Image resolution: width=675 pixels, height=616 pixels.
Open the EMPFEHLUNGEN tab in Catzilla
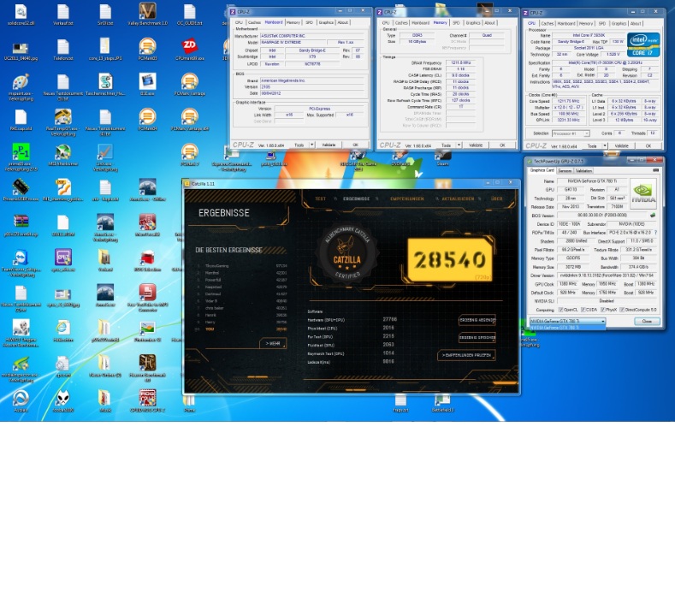pyautogui.click(x=407, y=198)
